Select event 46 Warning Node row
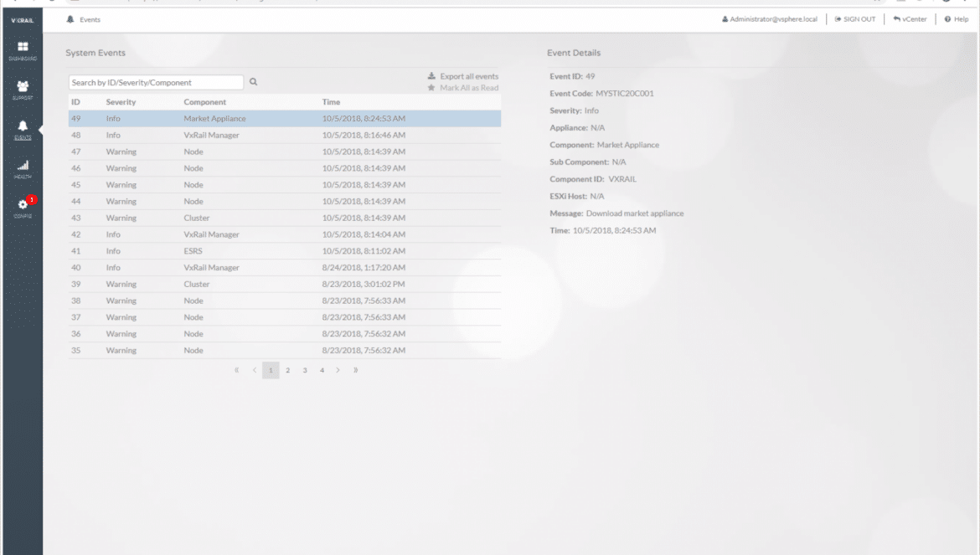The image size is (980, 555). (x=285, y=168)
